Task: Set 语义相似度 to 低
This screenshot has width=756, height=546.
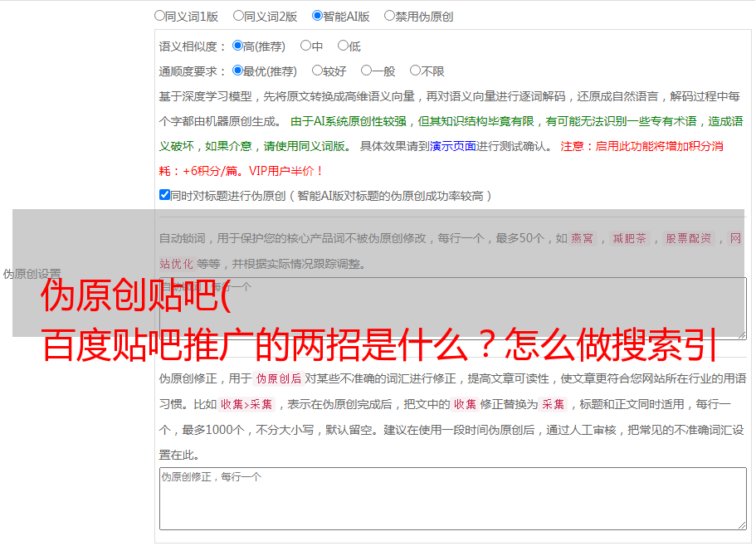Action: coord(343,46)
